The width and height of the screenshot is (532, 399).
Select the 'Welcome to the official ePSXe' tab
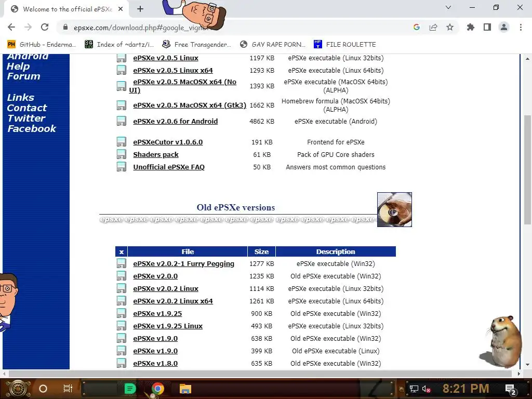click(66, 9)
